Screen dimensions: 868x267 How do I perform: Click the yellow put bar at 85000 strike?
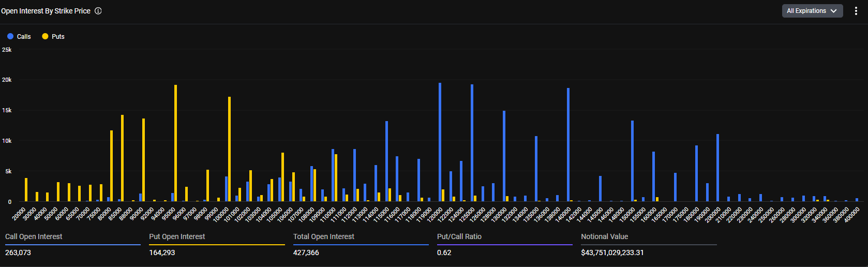point(122,158)
